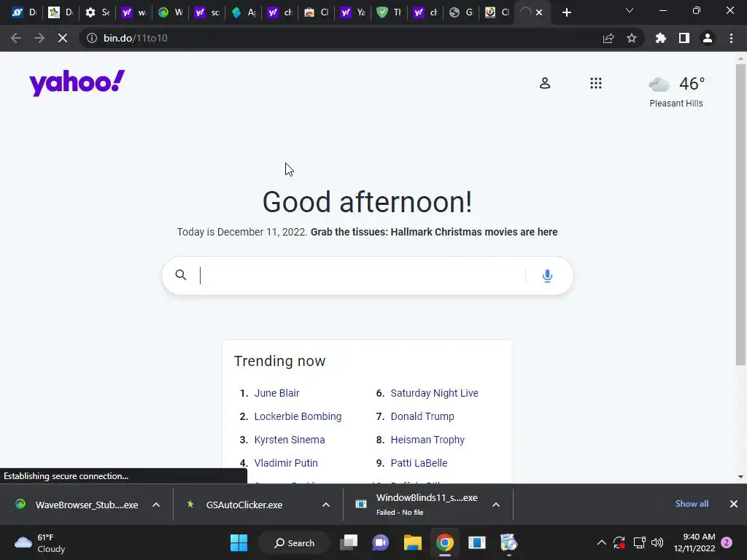This screenshot has height=560, width=747.
Task: Open the WaveBrowser_Stub exe download
Action: tap(77, 505)
